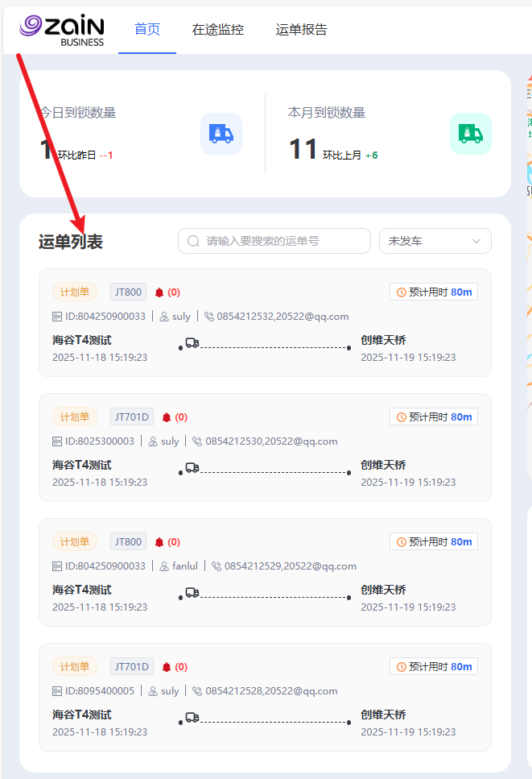
Task: Click blue truck icon for 今日到锁数量
Action: pos(221,134)
